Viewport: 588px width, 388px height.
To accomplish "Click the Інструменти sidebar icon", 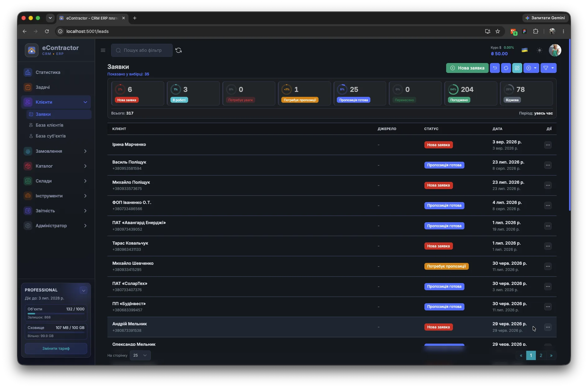I will [28, 196].
